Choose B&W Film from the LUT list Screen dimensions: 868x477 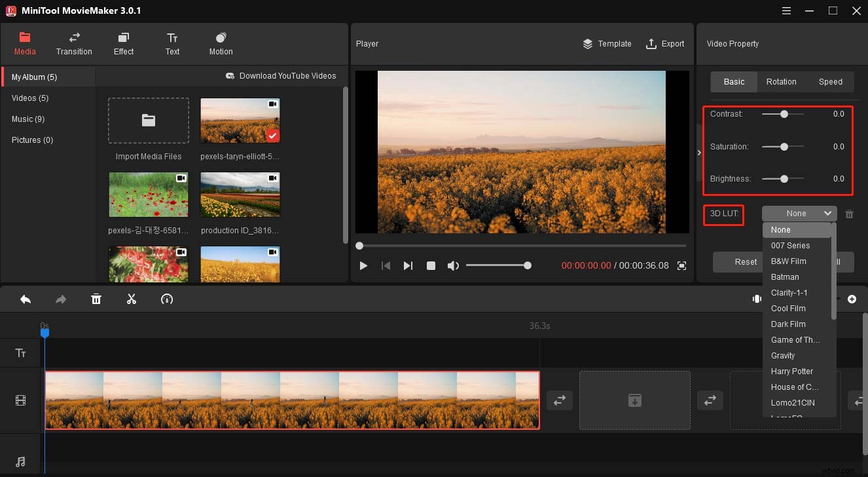pos(788,261)
